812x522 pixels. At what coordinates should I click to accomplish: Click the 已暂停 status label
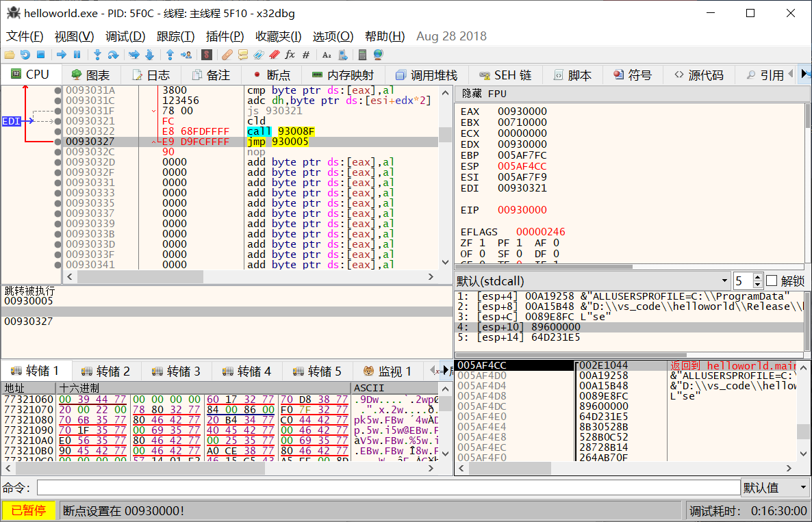point(29,510)
